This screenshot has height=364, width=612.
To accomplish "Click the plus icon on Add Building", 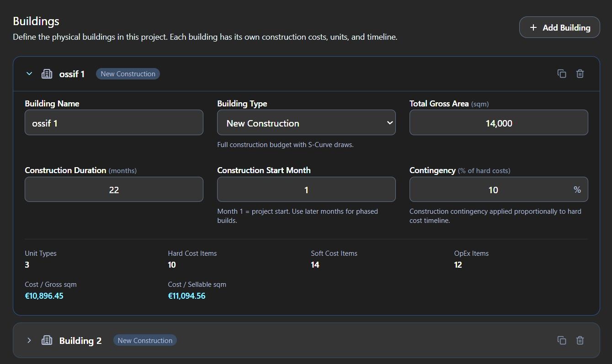I will point(533,27).
